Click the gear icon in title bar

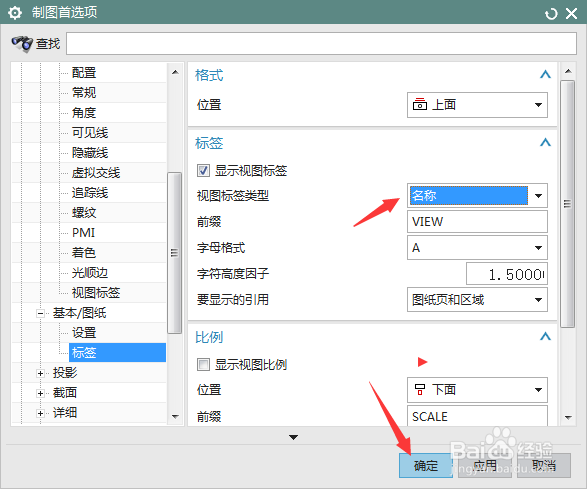(15, 13)
